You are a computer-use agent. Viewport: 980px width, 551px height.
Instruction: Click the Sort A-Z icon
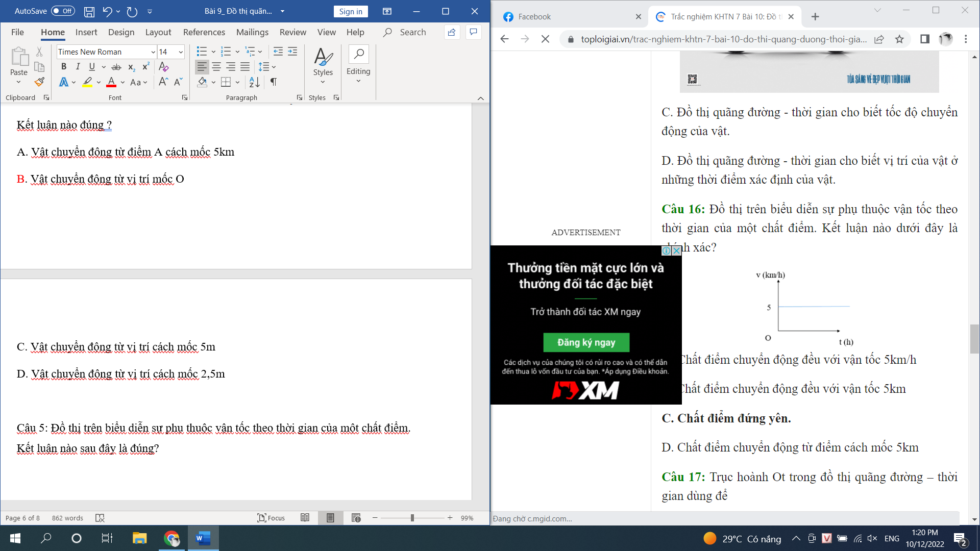coord(254,82)
